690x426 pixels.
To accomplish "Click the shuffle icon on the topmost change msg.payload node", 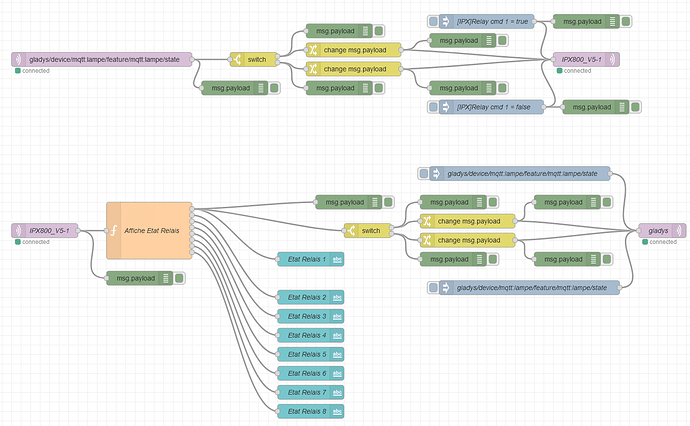I will (x=312, y=50).
